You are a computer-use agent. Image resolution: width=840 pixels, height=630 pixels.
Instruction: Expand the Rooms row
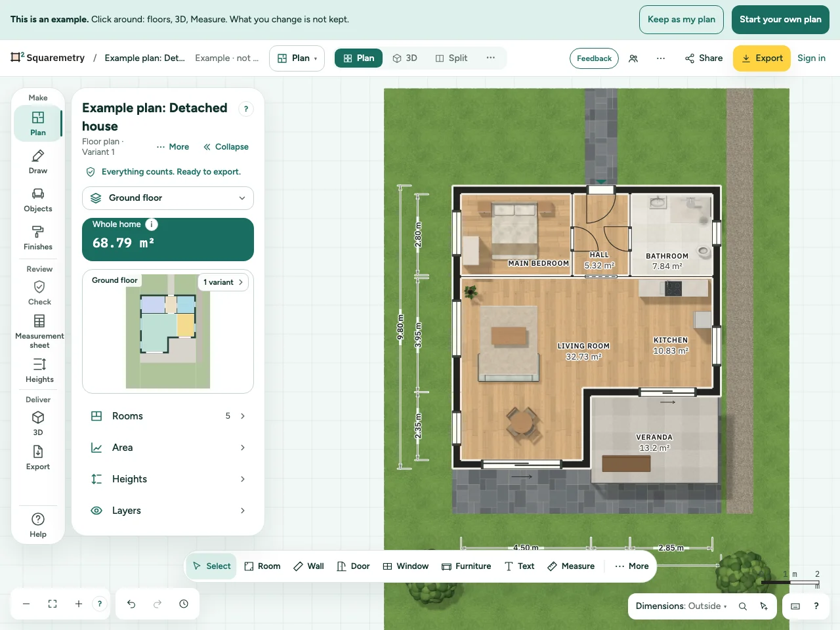click(x=168, y=416)
